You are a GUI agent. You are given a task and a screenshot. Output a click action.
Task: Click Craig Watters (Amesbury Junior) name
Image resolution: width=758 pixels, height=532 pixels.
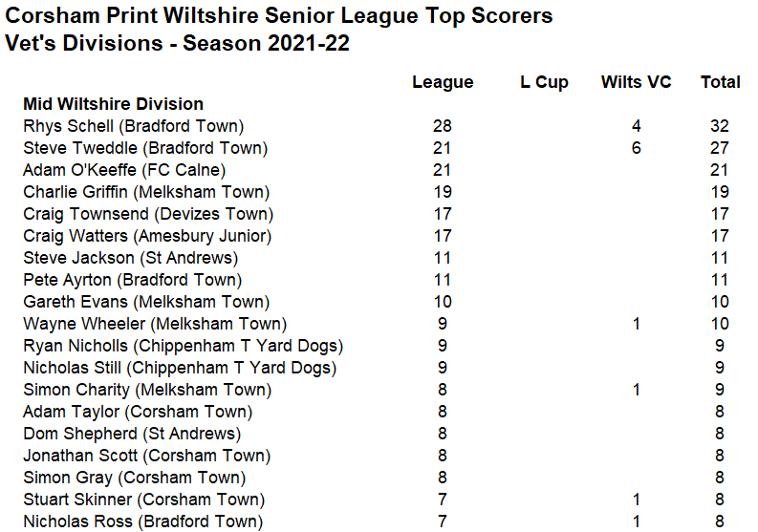[147, 236]
